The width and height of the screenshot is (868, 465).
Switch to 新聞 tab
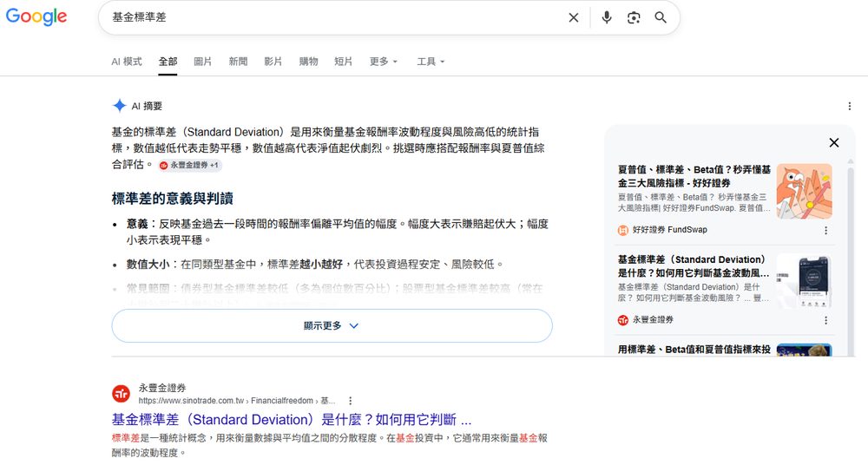pyautogui.click(x=238, y=62)
